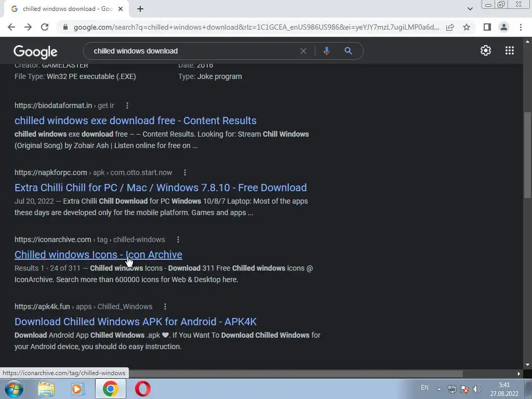Image resolution: width=532 pixels, height=399 pixels.
Task: Open more options for napkforpc.com result
Action: (185, 172)
